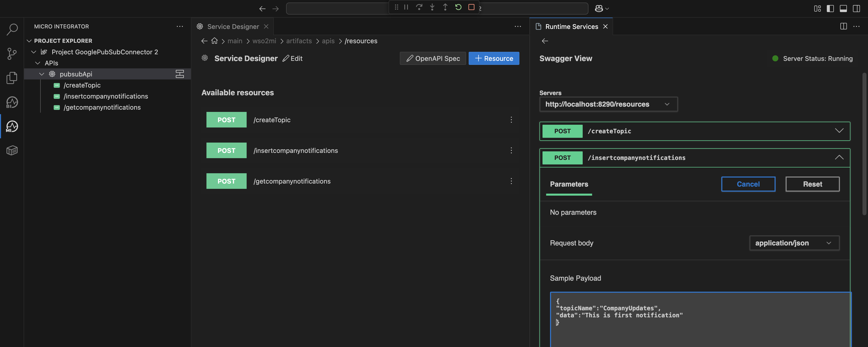Switch to Service Designer tab

coord(233,26)
